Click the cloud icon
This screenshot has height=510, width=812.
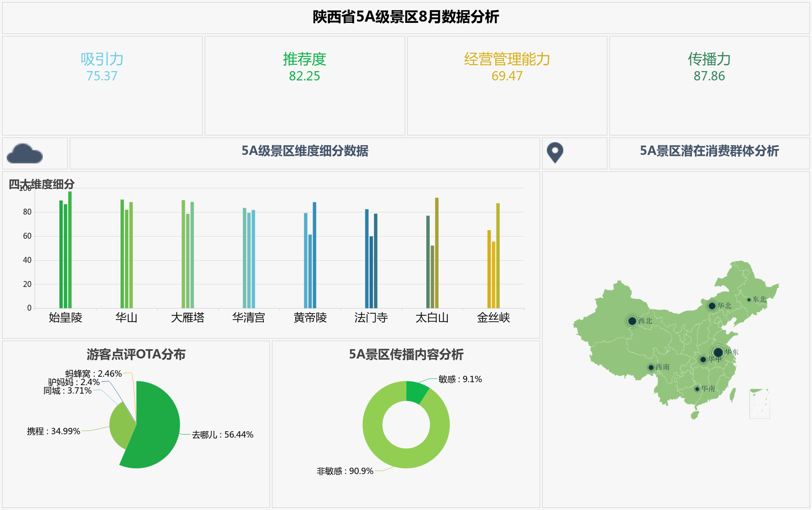25,153
